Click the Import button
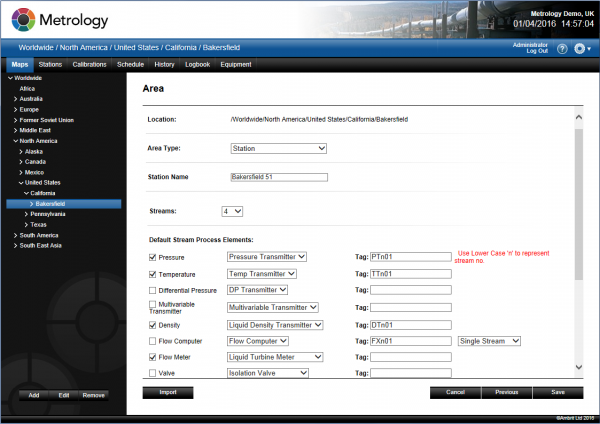 click(168, 393)
